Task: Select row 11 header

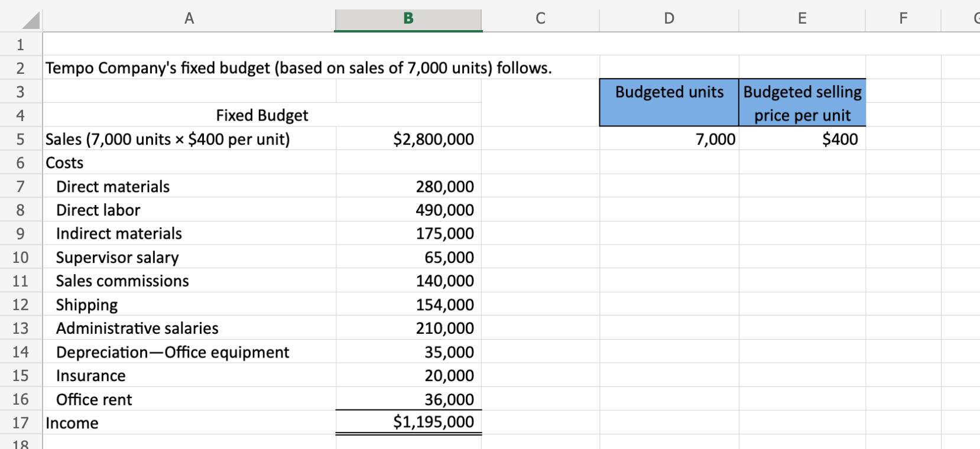Action: 21,281
